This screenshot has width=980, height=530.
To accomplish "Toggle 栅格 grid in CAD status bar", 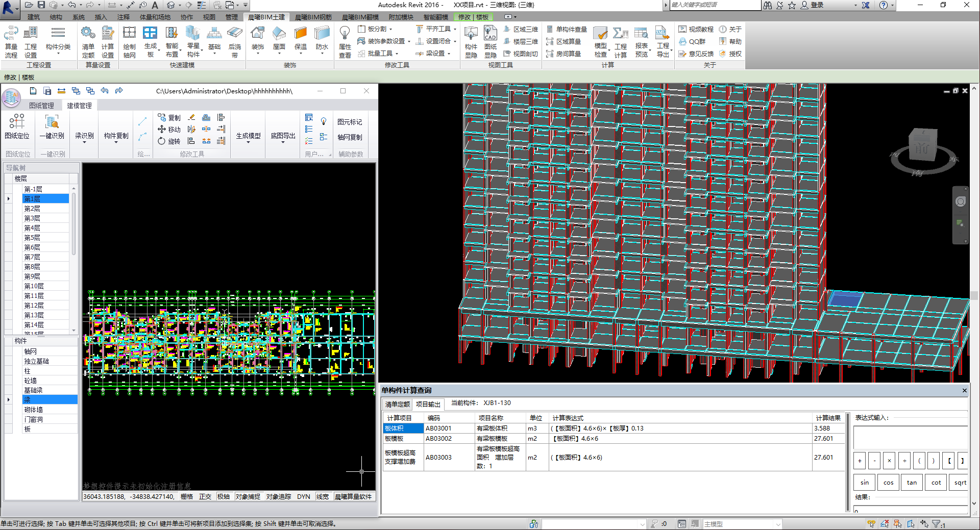I will coord(187,496).
